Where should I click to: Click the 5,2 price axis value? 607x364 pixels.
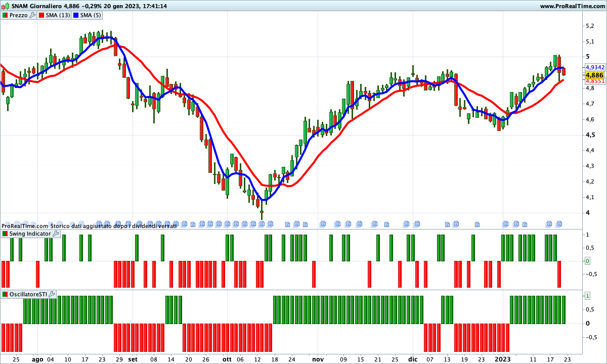click(x=590, y=26)
